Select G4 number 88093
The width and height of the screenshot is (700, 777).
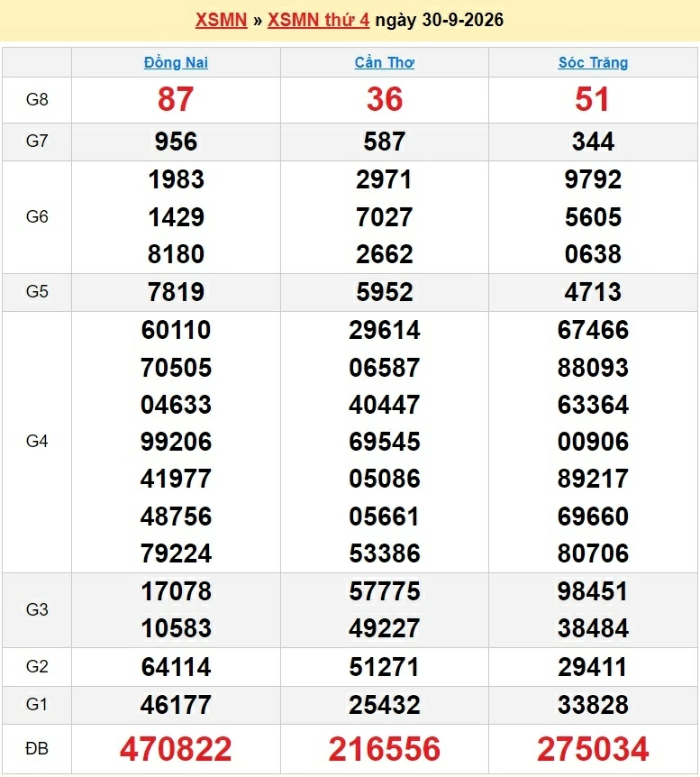click(593, 368)
